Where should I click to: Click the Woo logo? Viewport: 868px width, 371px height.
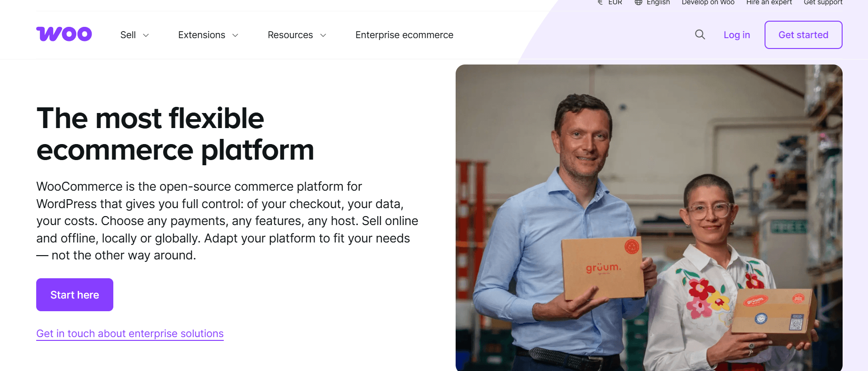point(64,34)
